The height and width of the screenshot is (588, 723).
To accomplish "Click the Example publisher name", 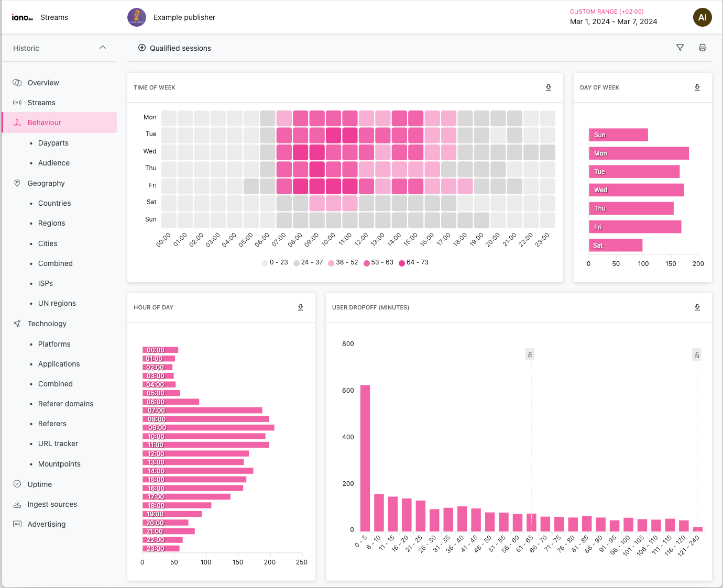I will click(184, 17).
